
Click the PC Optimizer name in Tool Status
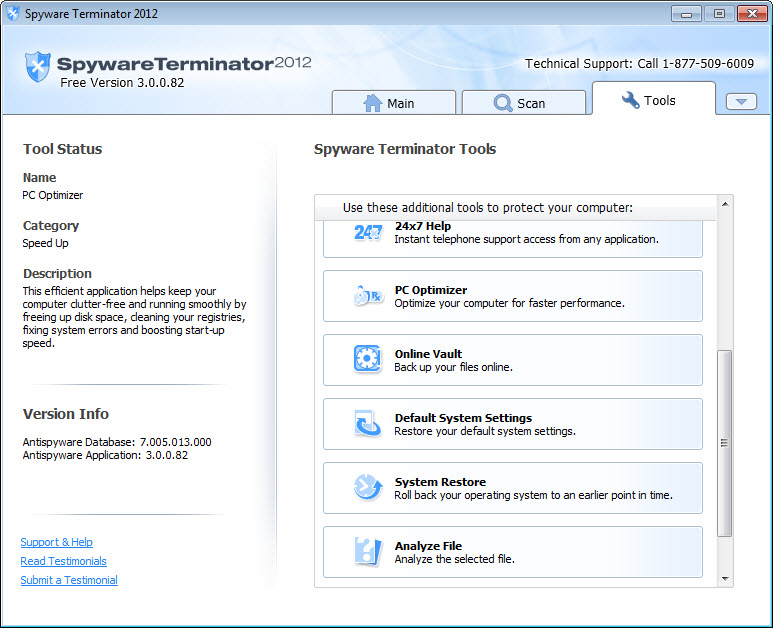click(53, 195)
